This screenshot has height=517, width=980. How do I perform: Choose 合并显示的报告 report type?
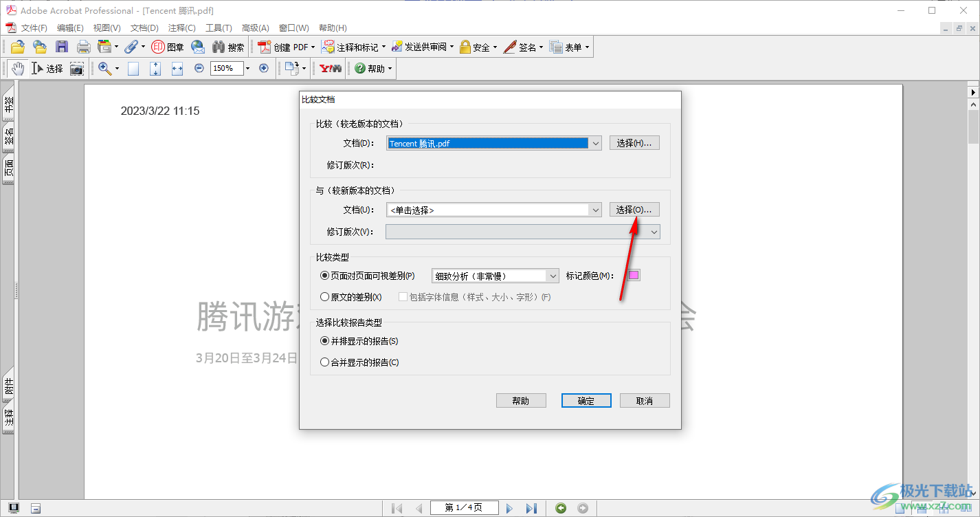[359, 362]
